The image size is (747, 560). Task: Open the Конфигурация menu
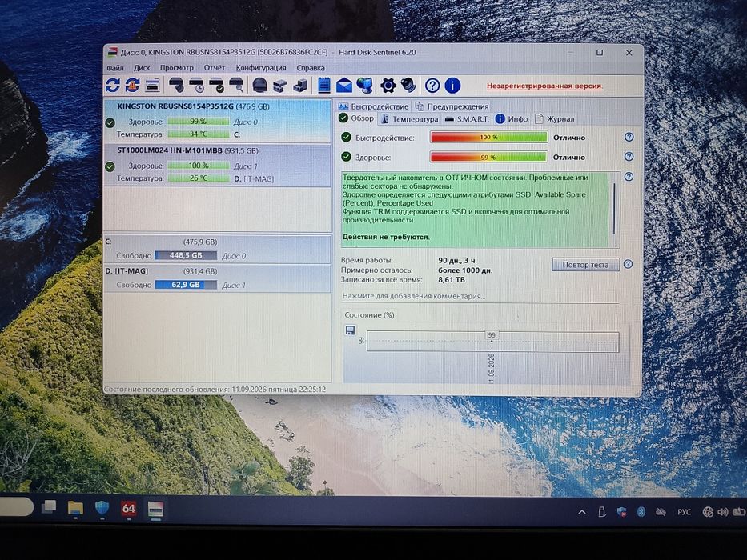pos(261,68)
